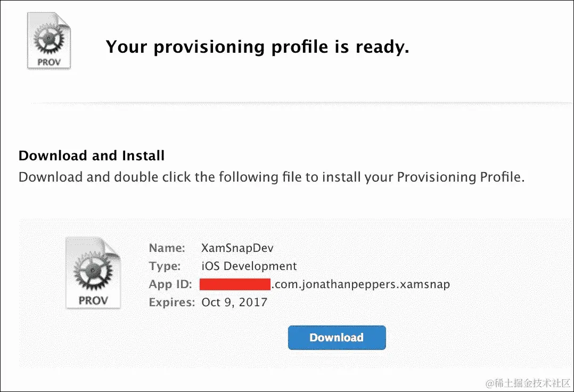This screenshot has height=392, width=574.
Task: Click the "Download and Install" section heading
Action: point(92,156)
